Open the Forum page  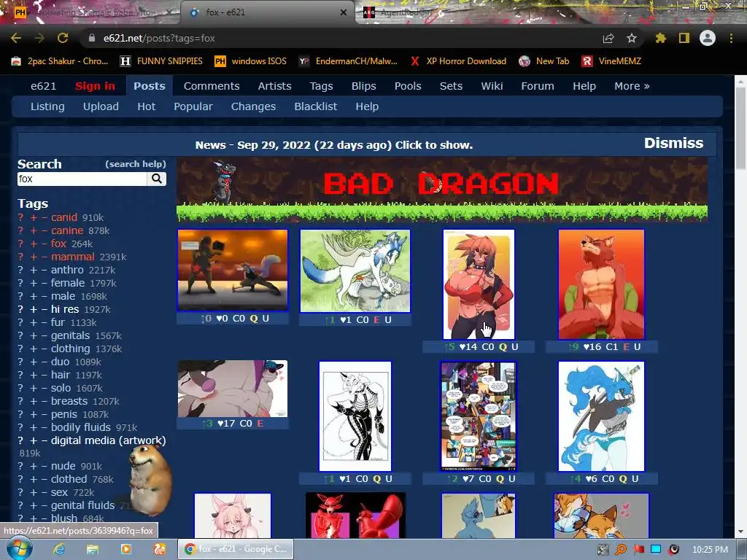pos(538,86)
